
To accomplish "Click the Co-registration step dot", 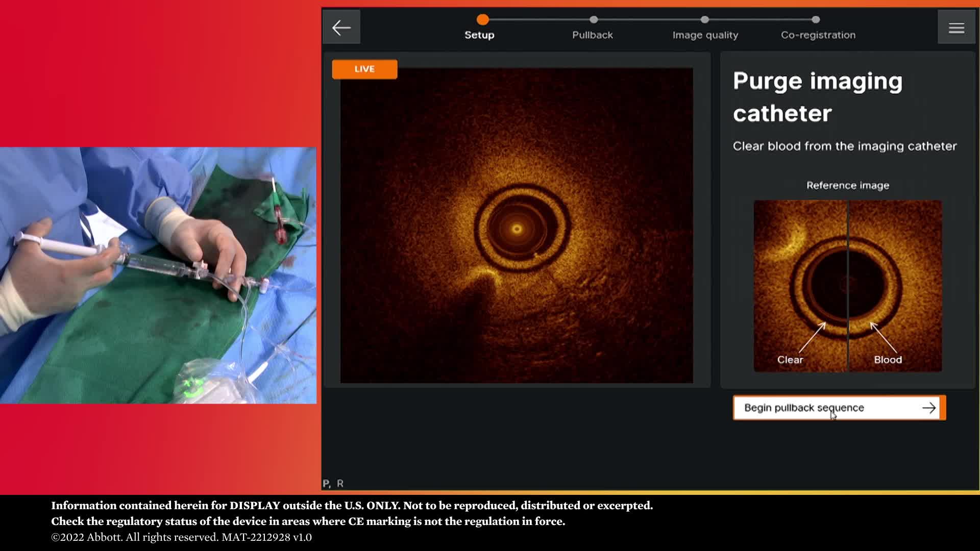I will coord(816,20).
